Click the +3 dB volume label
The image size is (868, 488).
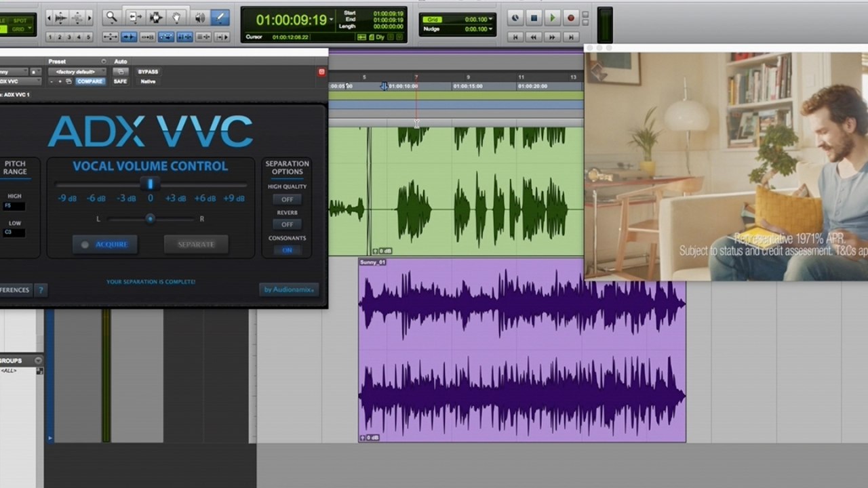(175, 199)
